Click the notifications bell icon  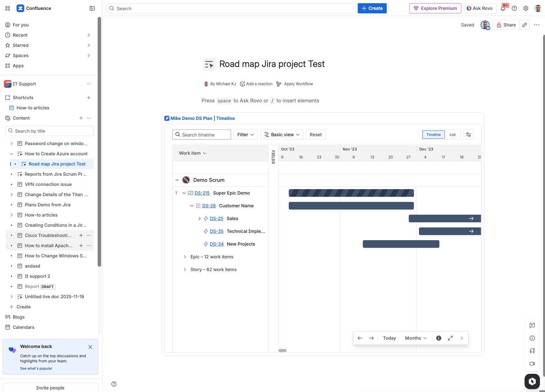[503, 9]
